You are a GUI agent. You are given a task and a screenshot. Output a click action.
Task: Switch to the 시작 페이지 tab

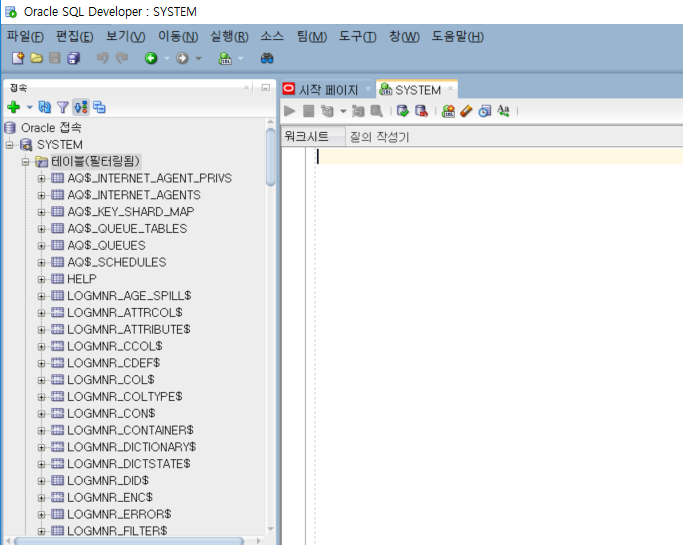pos(328,90)
